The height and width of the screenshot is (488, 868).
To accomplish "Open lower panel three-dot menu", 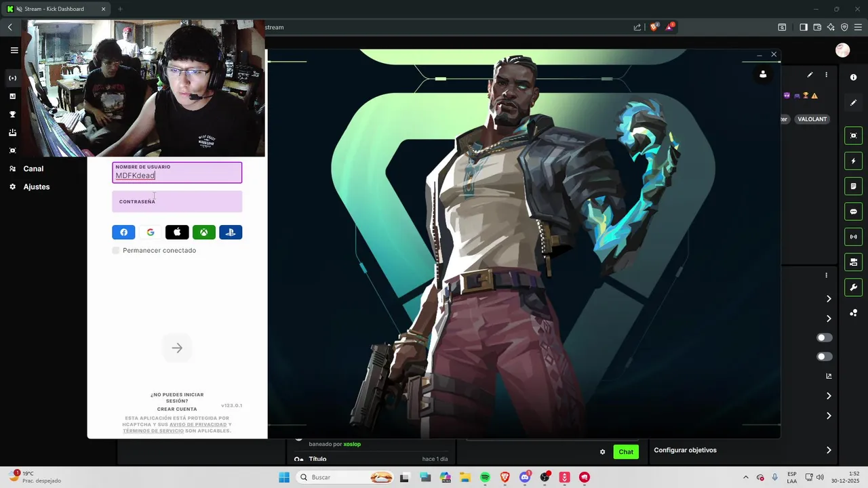I will (826, 275).
